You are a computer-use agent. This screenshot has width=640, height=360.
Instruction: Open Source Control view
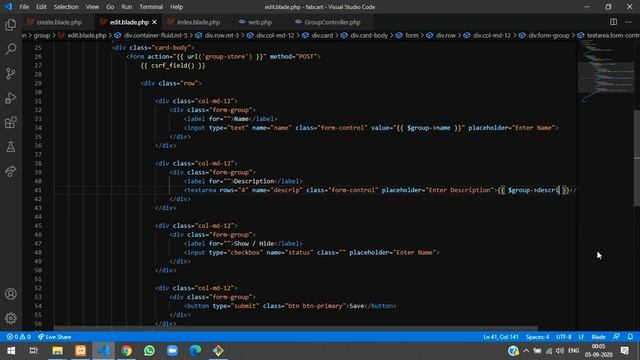click(11, 74)
